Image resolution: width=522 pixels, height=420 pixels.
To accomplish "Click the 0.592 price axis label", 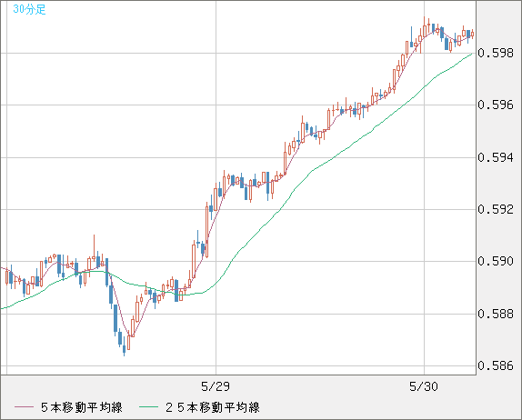I will [x=496, y=209].
